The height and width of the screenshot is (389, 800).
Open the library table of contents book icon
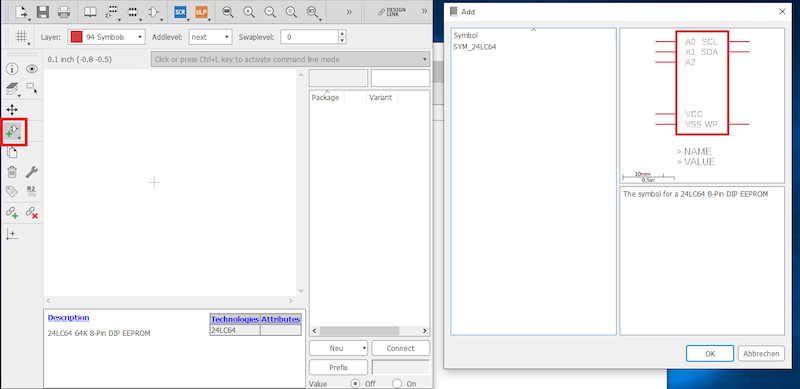(x=90, y=11)
